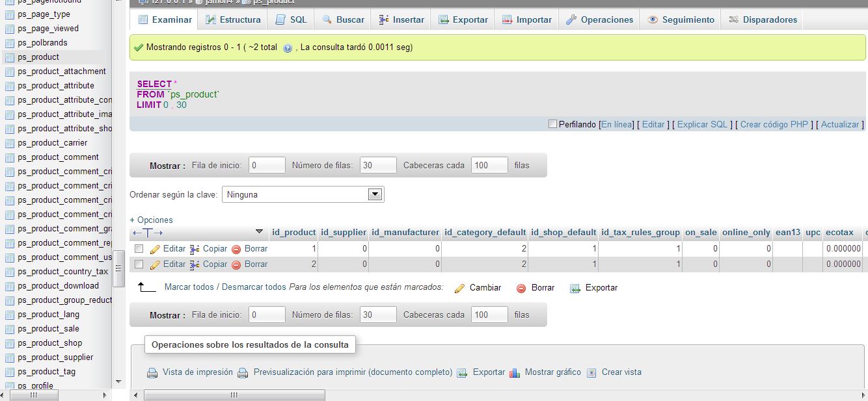The width and height of the screenshot is (868, 401).
Task: Switch to the Estructura tab
Action: (x=233, y=19)
